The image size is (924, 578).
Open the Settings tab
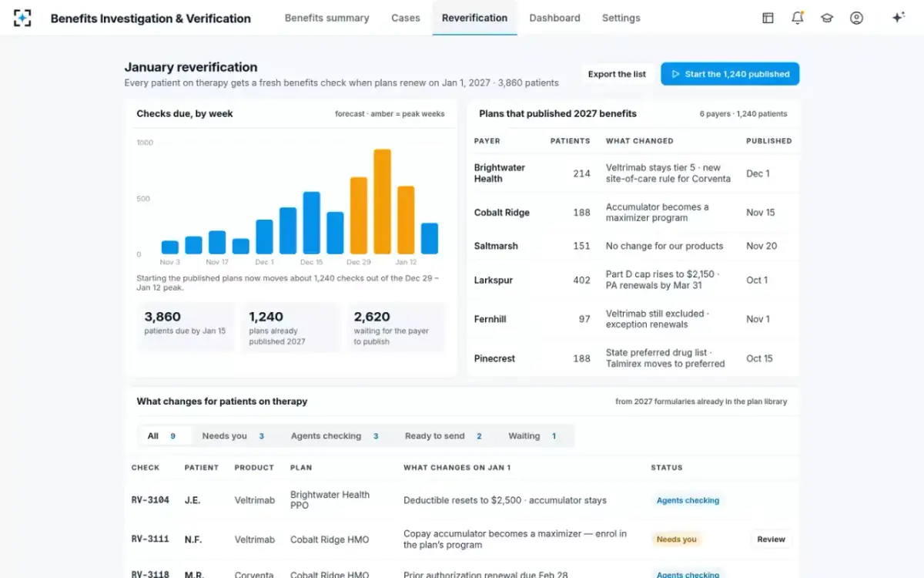[621, 18]
